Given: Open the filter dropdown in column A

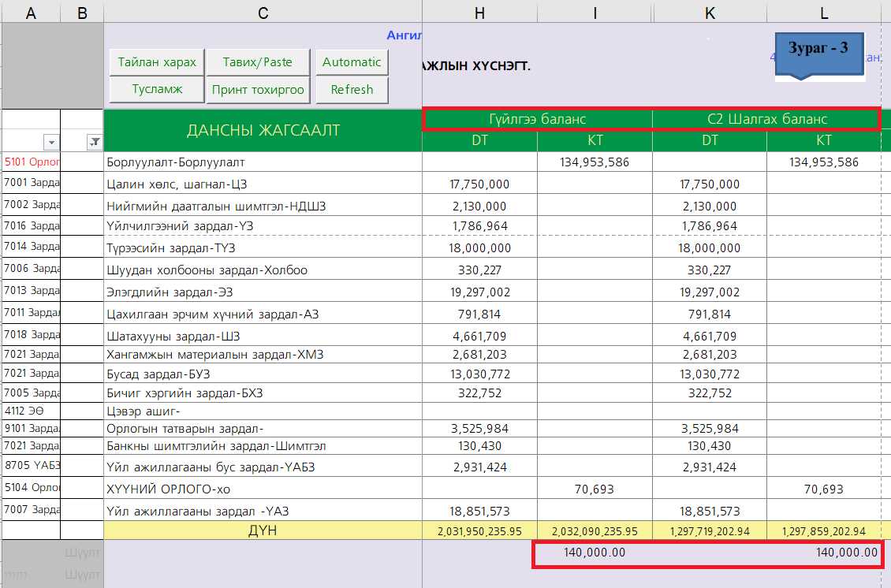Looking at the screenshot, I should pos(51,142).
